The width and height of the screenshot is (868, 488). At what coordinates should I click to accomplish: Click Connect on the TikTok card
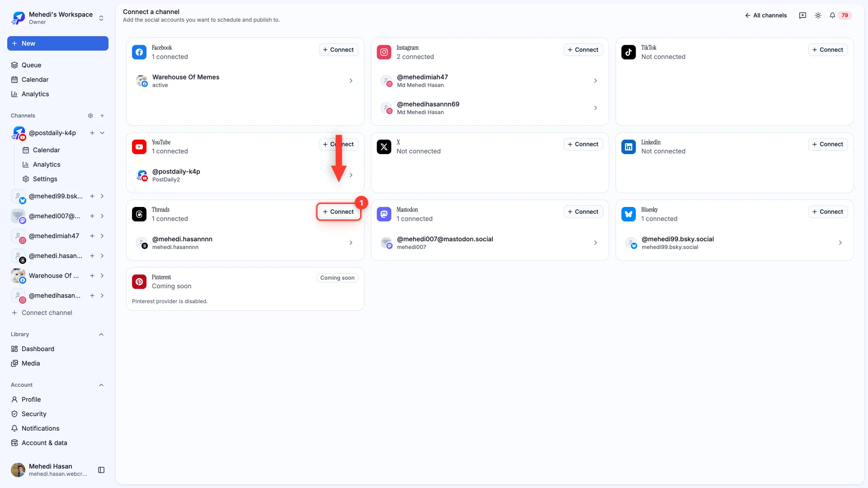click(828, 50)
